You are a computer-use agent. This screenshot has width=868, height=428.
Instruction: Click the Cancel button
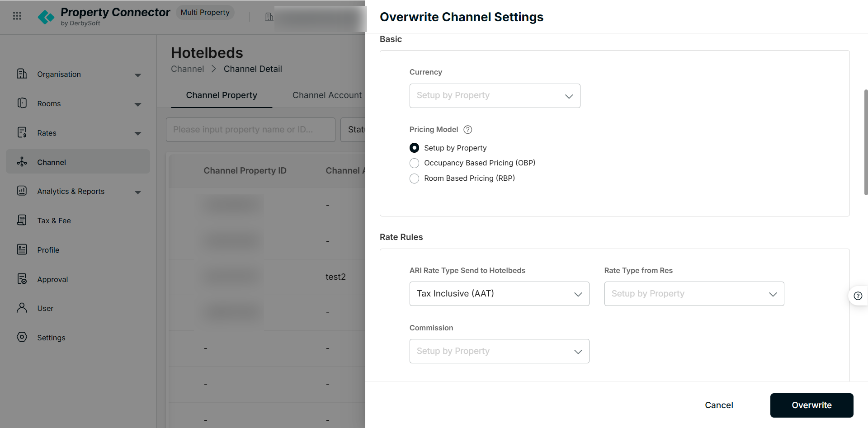pos(719,405)
